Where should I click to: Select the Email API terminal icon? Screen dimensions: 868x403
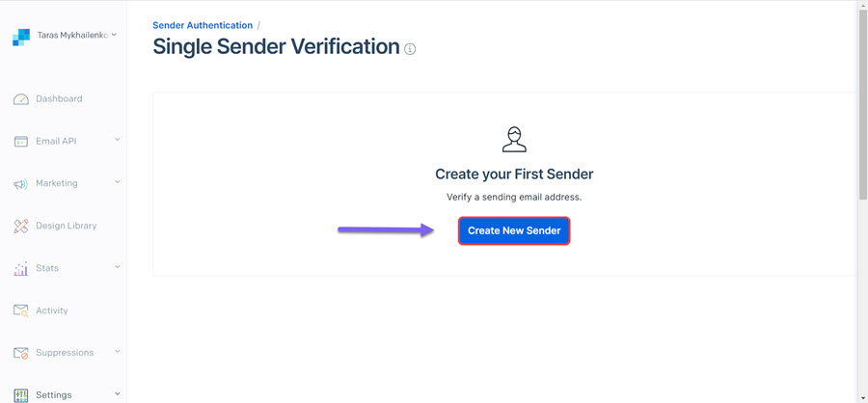[x=21, y=142]
